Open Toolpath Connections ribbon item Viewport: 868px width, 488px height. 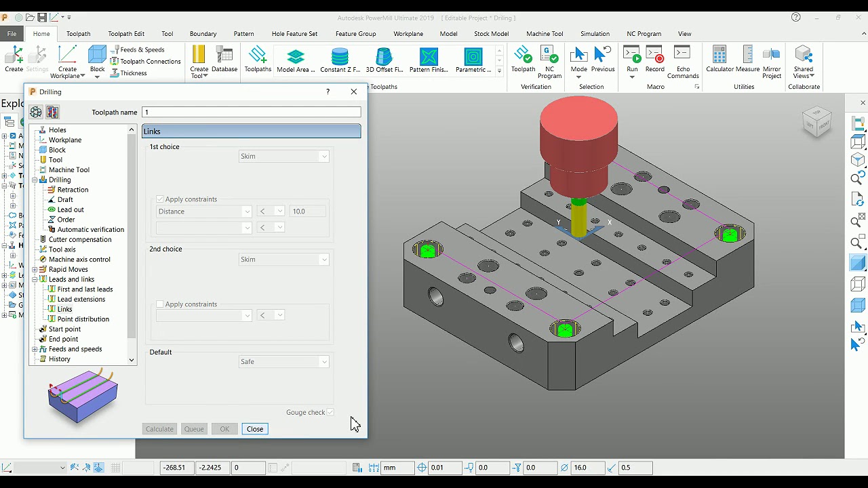[145, 61]
